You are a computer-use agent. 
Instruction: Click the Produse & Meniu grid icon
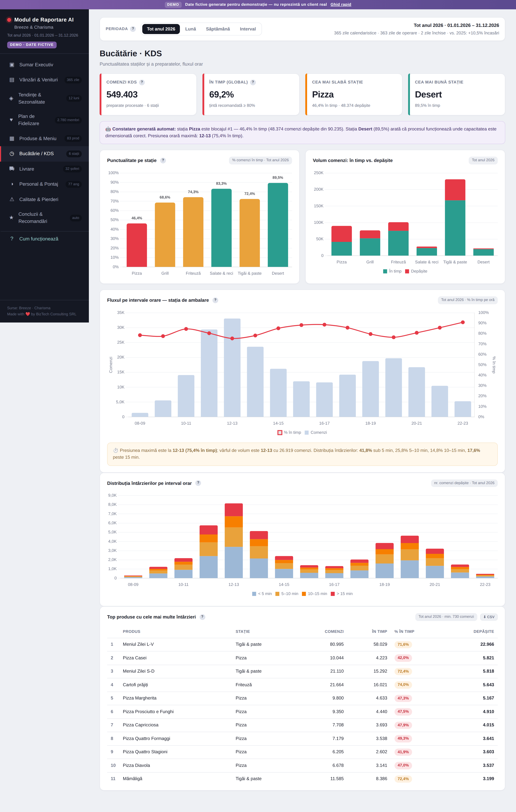click(12, 139)
